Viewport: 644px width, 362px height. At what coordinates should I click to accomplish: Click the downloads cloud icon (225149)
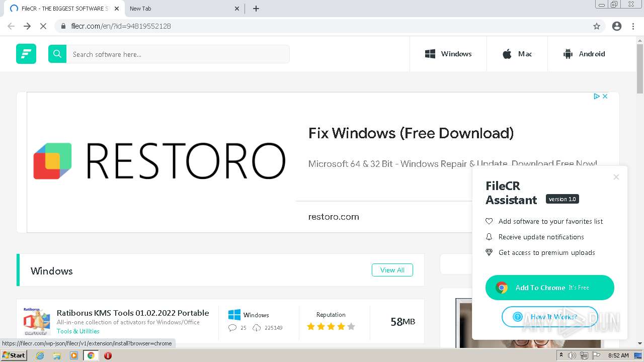(x=257, y=328)
